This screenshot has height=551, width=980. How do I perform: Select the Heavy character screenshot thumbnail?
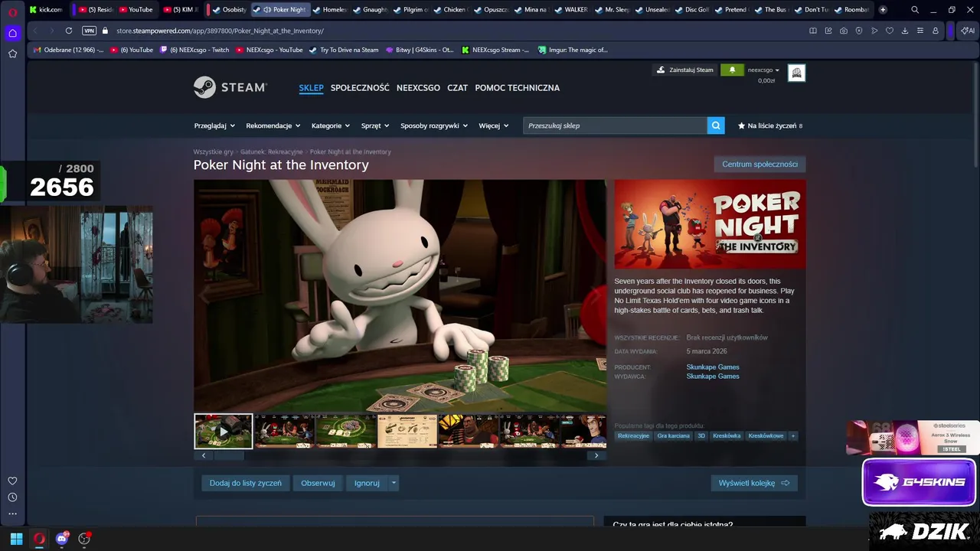[x=469, y=431]
